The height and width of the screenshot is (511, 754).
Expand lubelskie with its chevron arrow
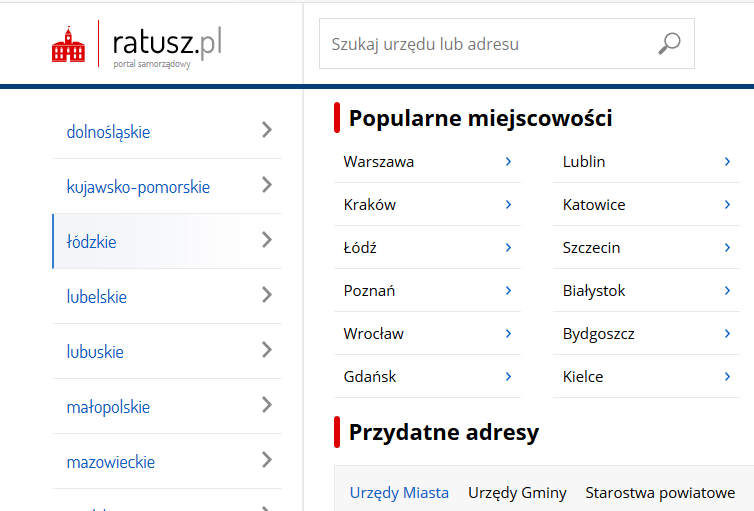click(x=267, y=295)
